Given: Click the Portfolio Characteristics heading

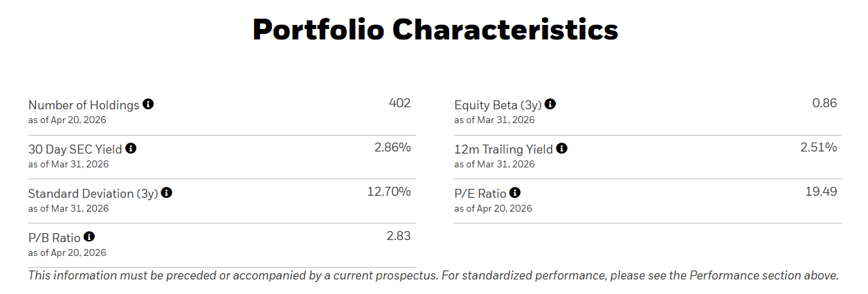Looking at the screenshot, I should pyautogui.click(x=435, y=30).
